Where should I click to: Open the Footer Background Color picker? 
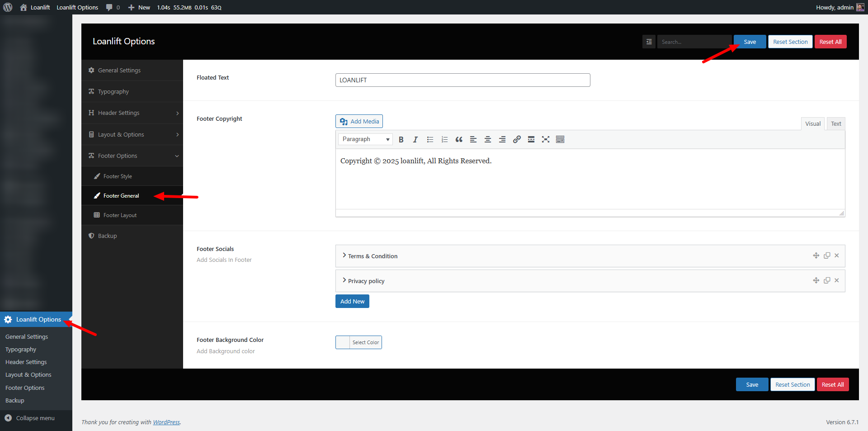[359, 342]
